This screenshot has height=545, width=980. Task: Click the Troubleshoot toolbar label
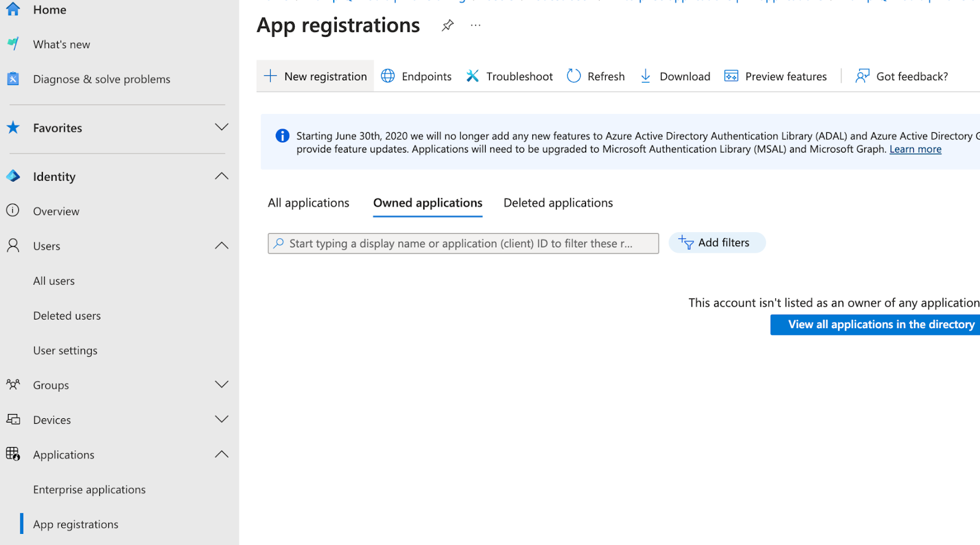click(x=519, y=77)
